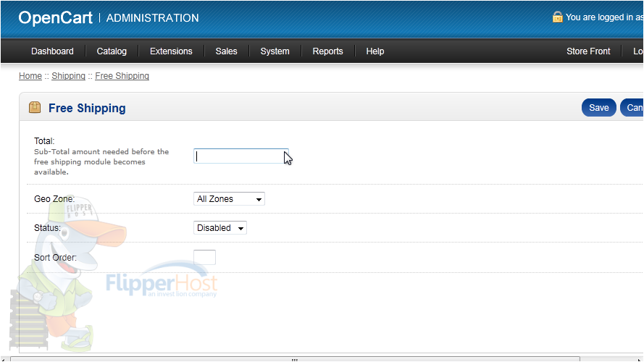Open the System menu
Image resolution: width=644 pixels, height=362 pixels.
click(x=275, y=51)
